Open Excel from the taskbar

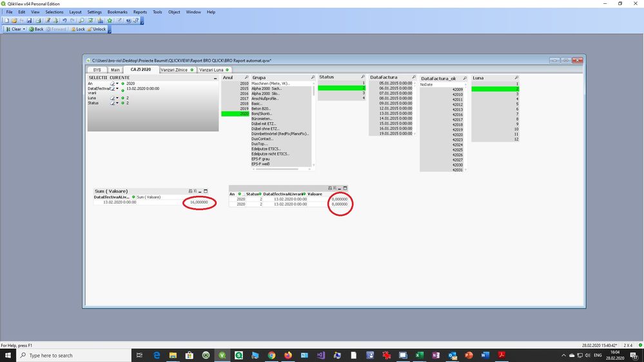point(419,355)
